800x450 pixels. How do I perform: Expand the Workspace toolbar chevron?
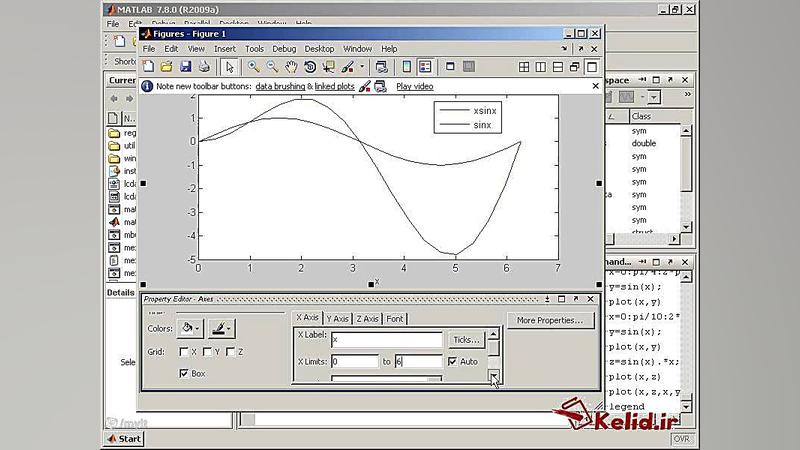(687, 94)
